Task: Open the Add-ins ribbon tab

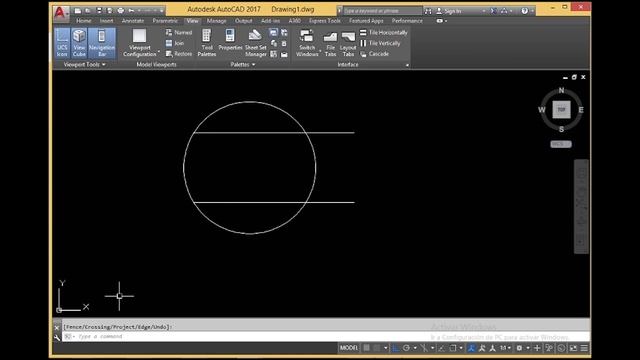Action: click(270, 20)
